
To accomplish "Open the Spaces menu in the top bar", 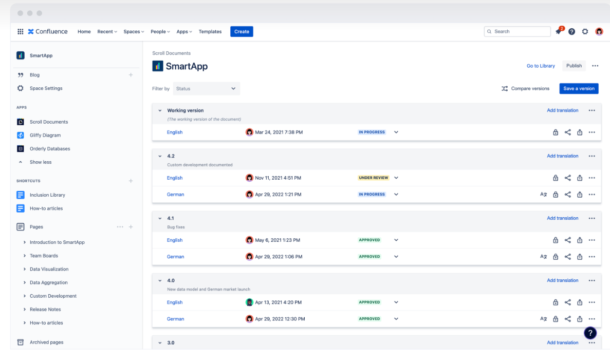I will click(x=133, y=31).
